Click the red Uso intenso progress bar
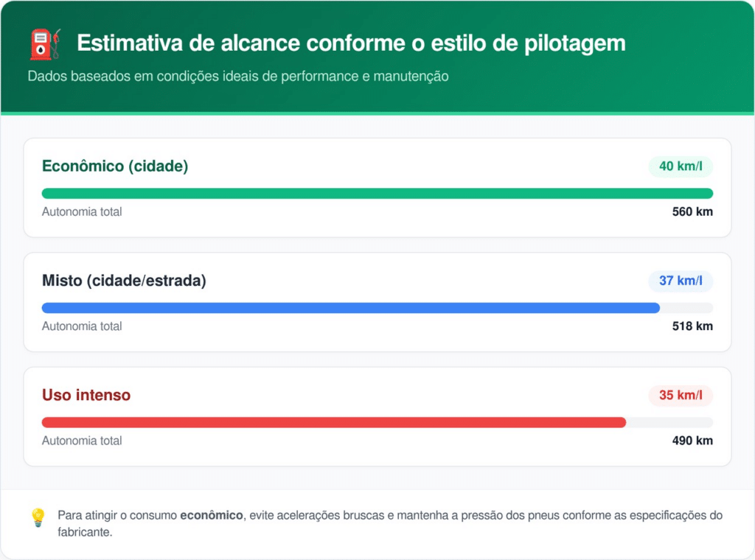755x560 pixels. [333, 422]
